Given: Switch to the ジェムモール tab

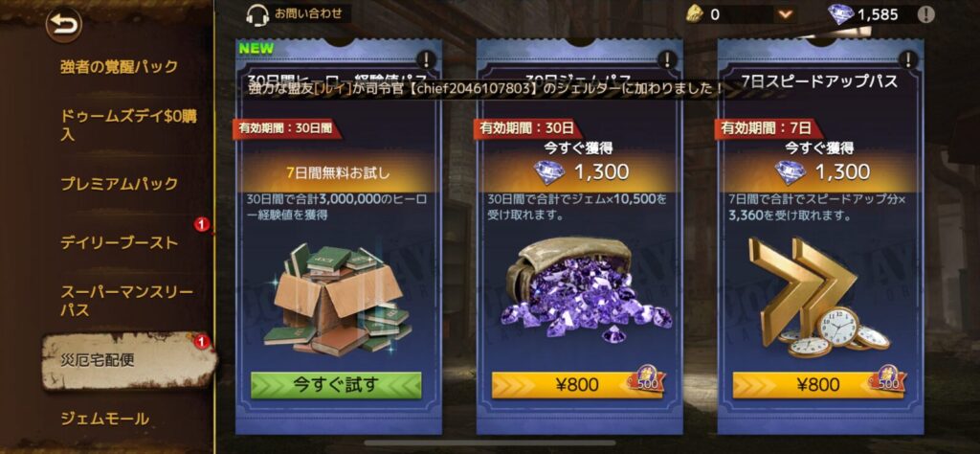Looking at the screenshot, I should (105, 419).
